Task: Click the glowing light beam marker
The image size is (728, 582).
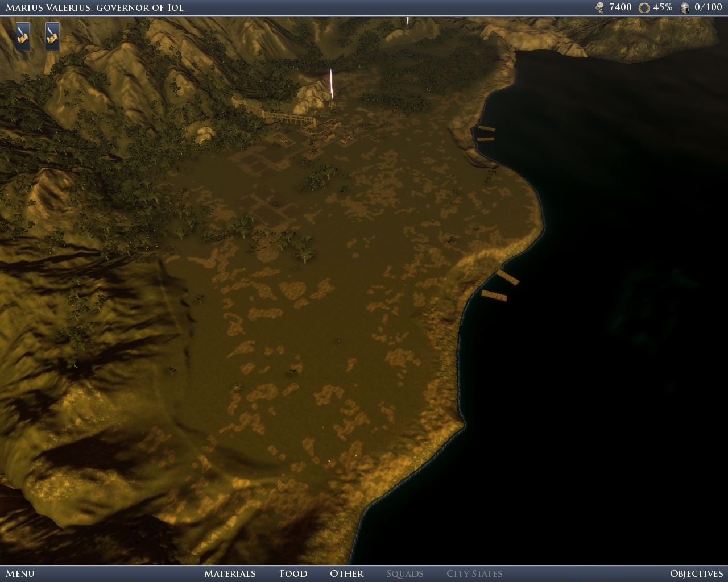Action: click(331, 85)
